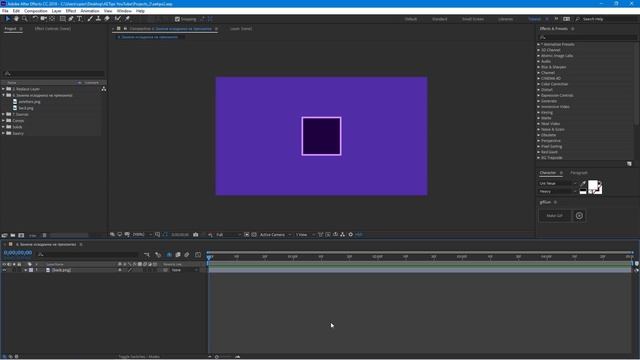This screenshot has width=640, height=360.
Task: Expand the Keying effects category
Action: [538, 112]
